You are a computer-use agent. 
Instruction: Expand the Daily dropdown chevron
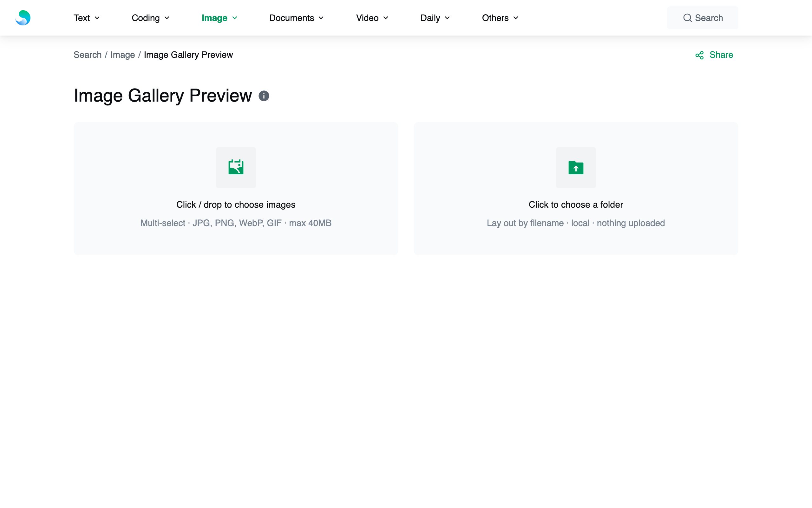pyautogui.click(x=447, y=18)
